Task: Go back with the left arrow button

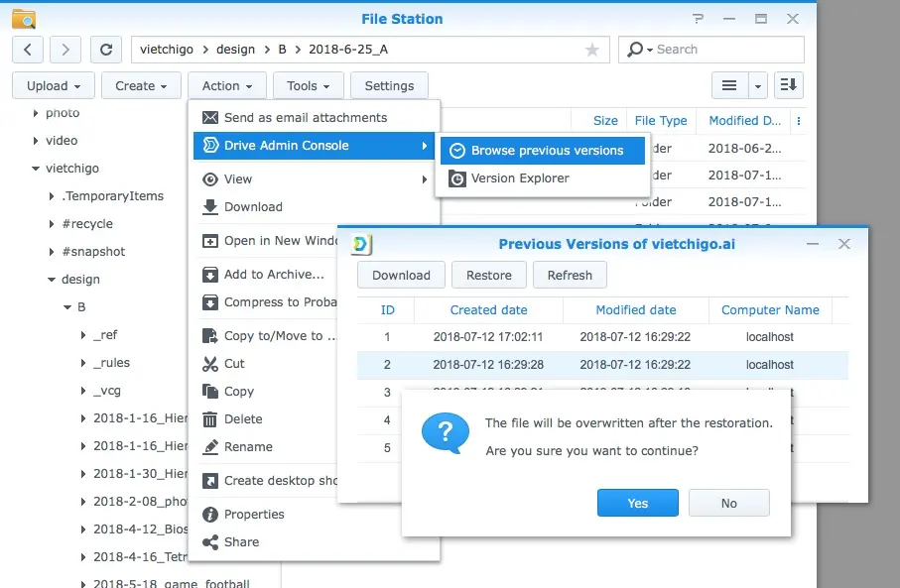Action: click(x=28, y=50)
